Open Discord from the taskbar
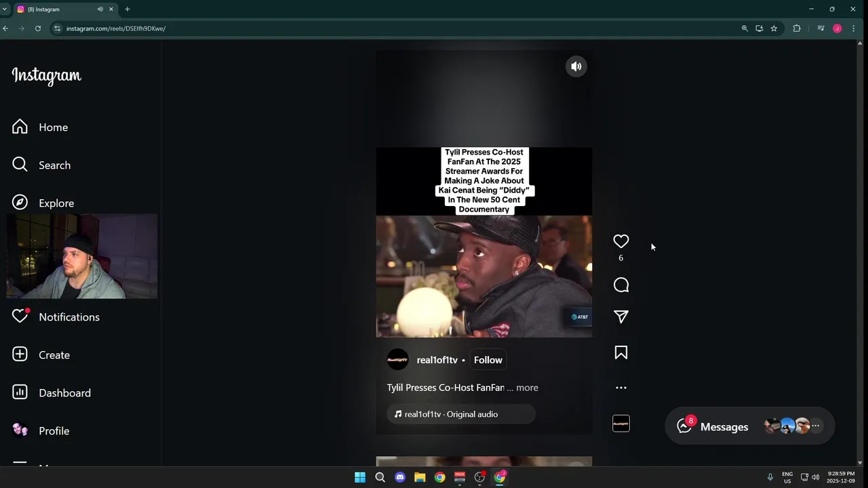The width and height of the screenshot is (868, 488). point(400,477)
